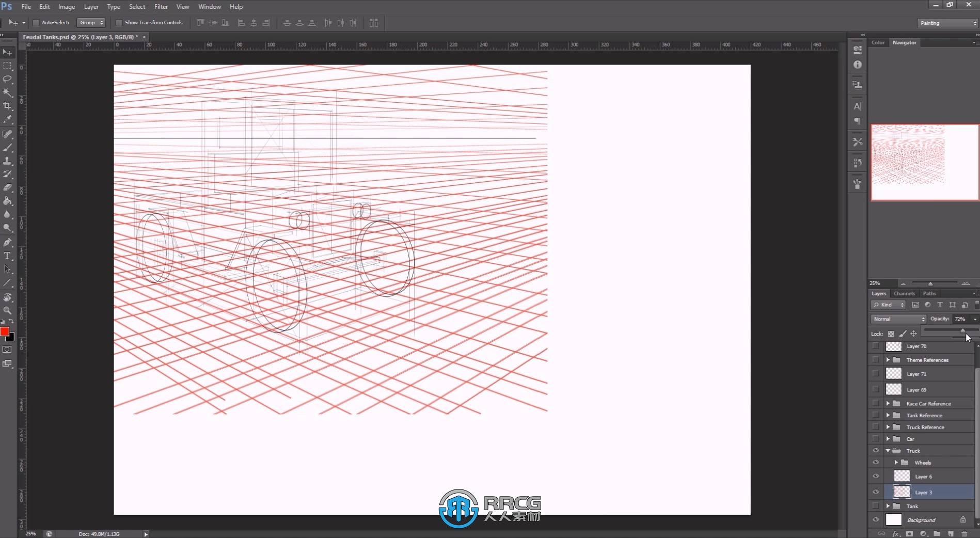Hide Layer 6 visibility

point(876,476)
